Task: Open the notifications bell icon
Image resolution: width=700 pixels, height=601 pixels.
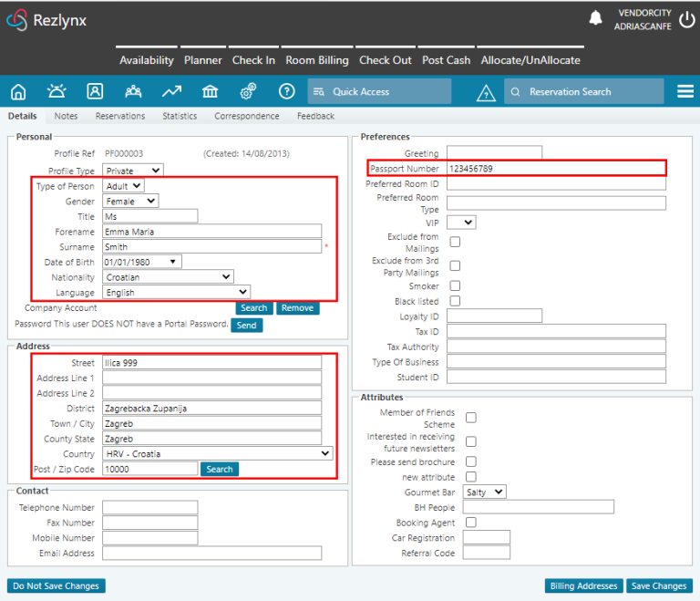Action: (x=595, y=18)
